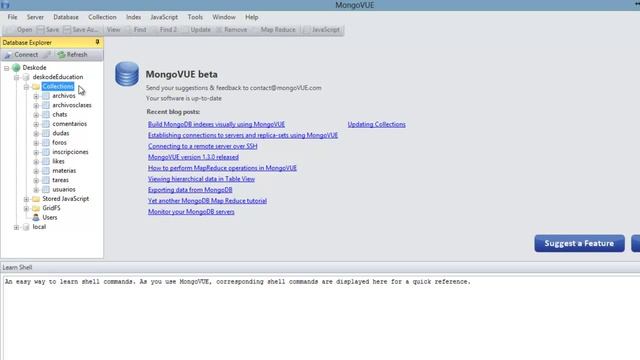Open 'MongoVUE version 1.3.0 released' link
This screenshot has width=640, height=360.
click(193, 157)
